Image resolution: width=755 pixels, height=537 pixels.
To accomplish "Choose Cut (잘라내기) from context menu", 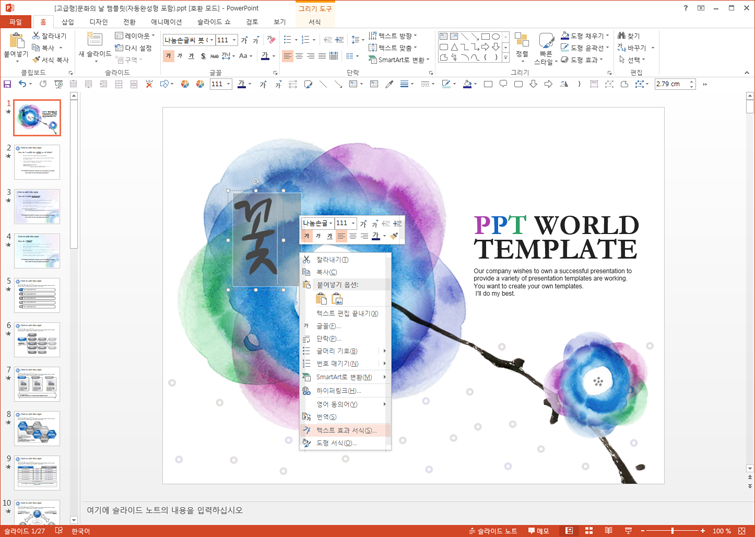I will point(345,260).
